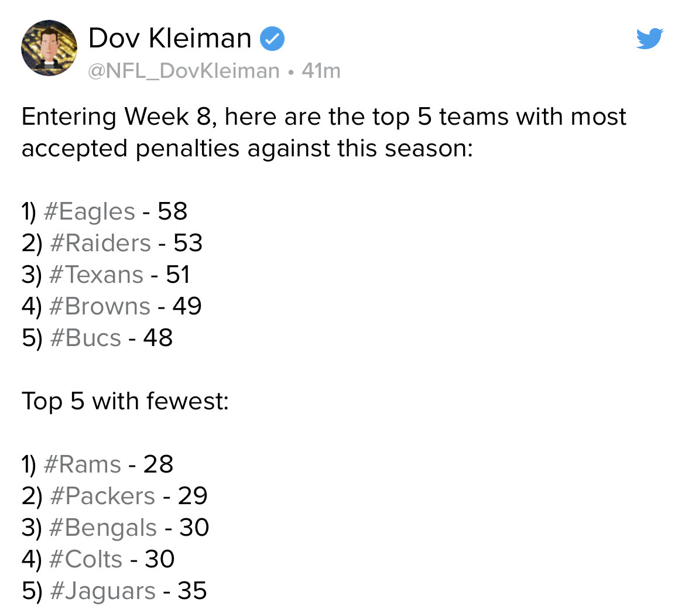Open the #Jaguars hashtag
This screenshot has height=616, width=685.
pyautogui.click(x=103, y=591)
